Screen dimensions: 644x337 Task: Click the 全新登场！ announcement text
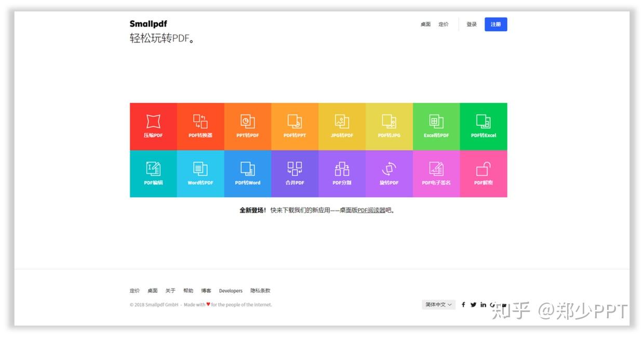pos(253,211)
